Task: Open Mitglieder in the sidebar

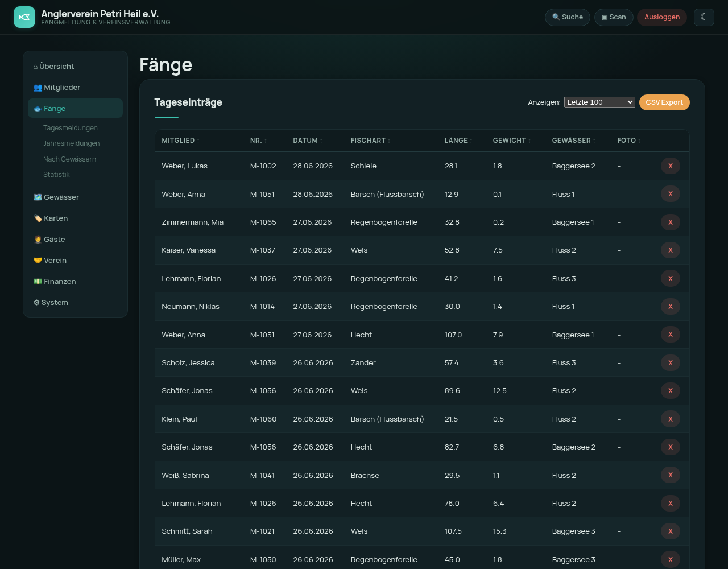Action: coord(75,88)
